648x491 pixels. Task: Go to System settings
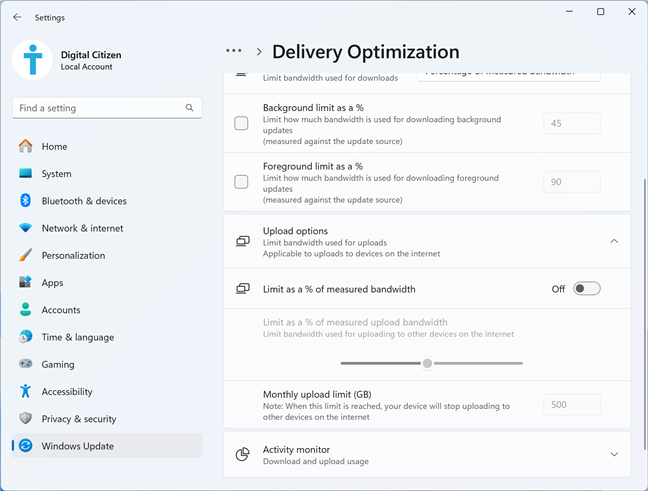tap(107, 174)
